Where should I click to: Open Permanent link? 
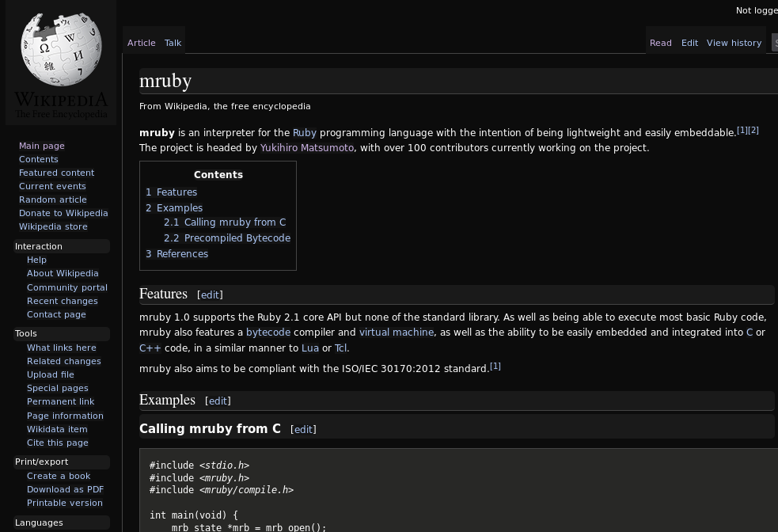[x=60, y=401]
